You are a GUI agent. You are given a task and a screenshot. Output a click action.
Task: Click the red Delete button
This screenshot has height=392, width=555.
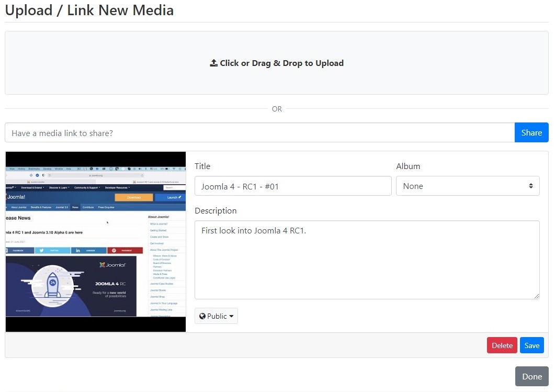pos(502,345)
